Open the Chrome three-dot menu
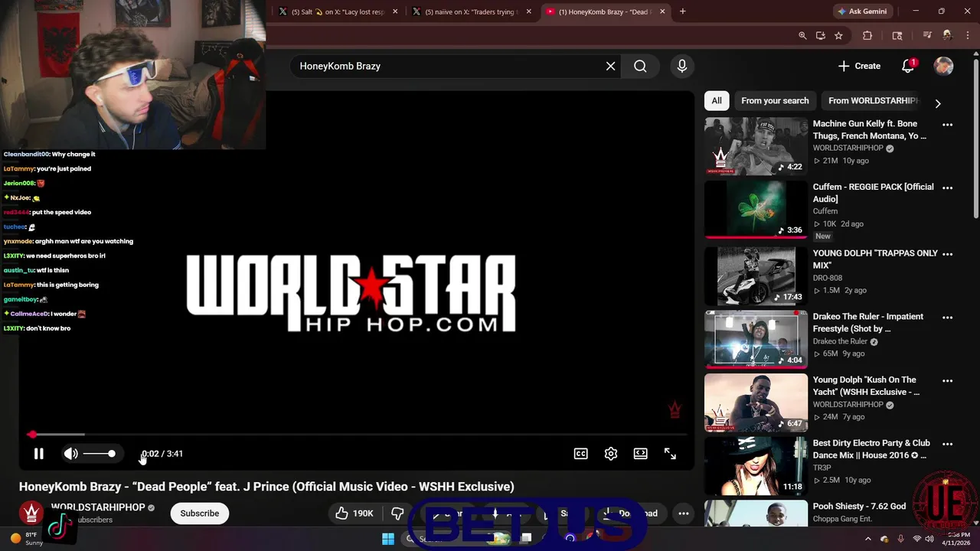 [x=967, y=35]
